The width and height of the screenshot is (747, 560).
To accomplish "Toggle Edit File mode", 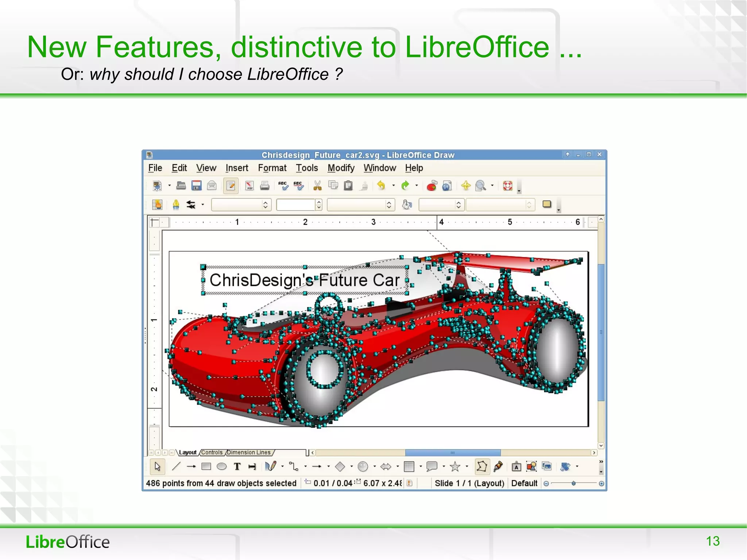I will (231, 186).
